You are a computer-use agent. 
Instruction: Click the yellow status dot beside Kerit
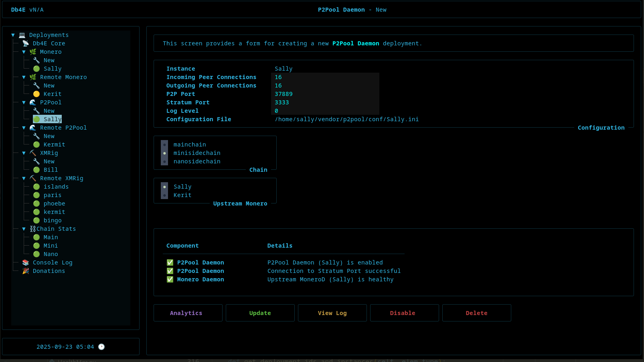[x=36, y=94]
